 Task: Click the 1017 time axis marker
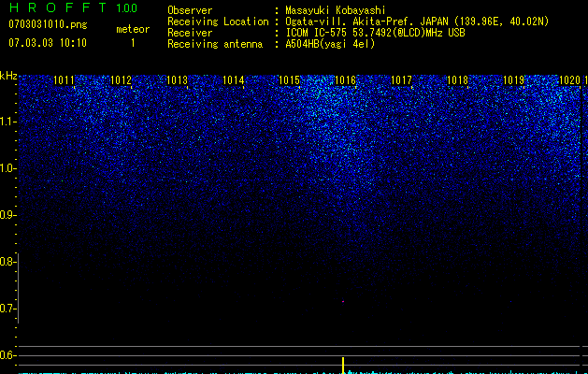coord(401,80)
